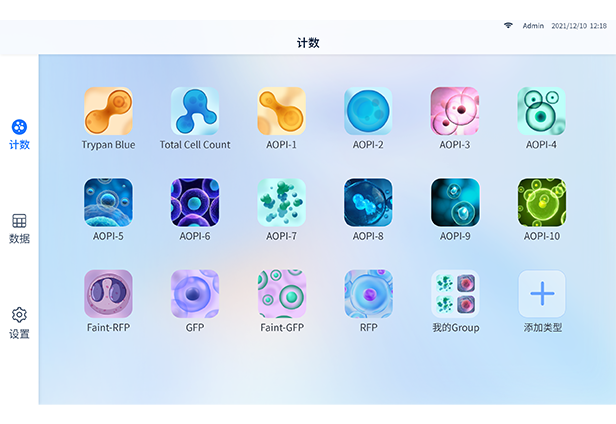The width and height of the screenshot is (616, 424).
Task: Open the AOPI-1 assay icon
Action: (x=282, y=111)
